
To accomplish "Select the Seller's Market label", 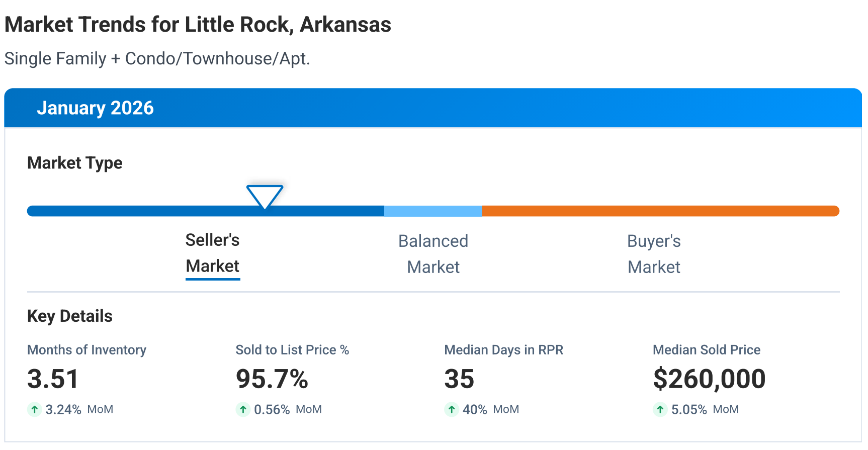I will (x=212, y=253).
